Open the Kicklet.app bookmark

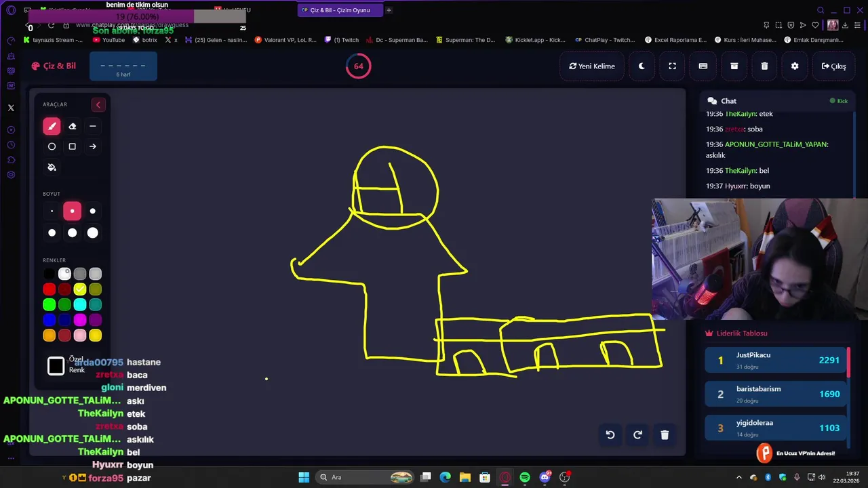(535, 40)
